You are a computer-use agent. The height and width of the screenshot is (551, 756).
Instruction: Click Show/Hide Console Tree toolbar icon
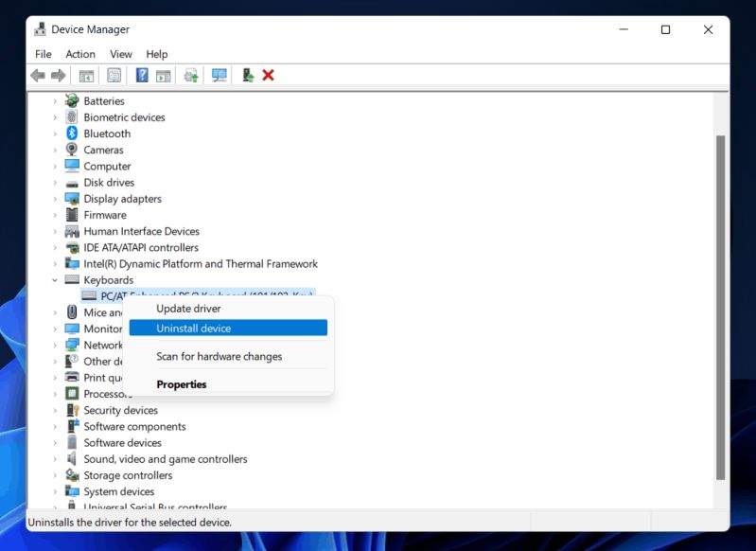[x=86, y=76]
